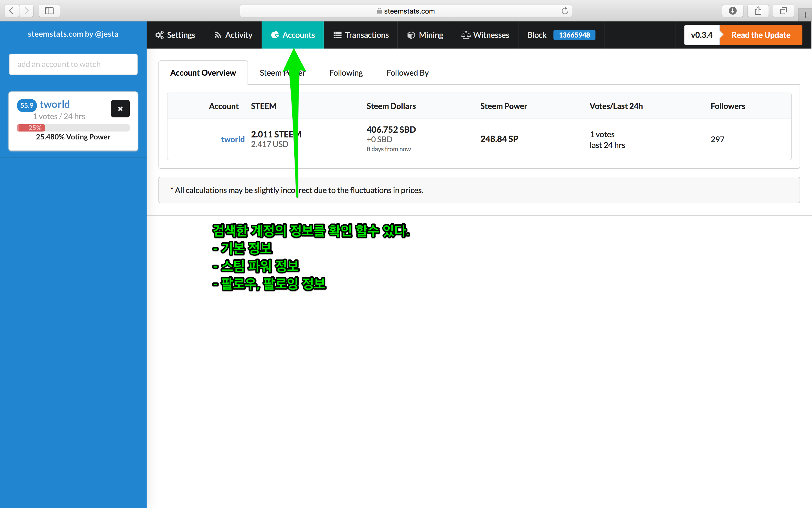812x508 pixels.
Task: Open the Mining menu item
Action: pos(425,35)
